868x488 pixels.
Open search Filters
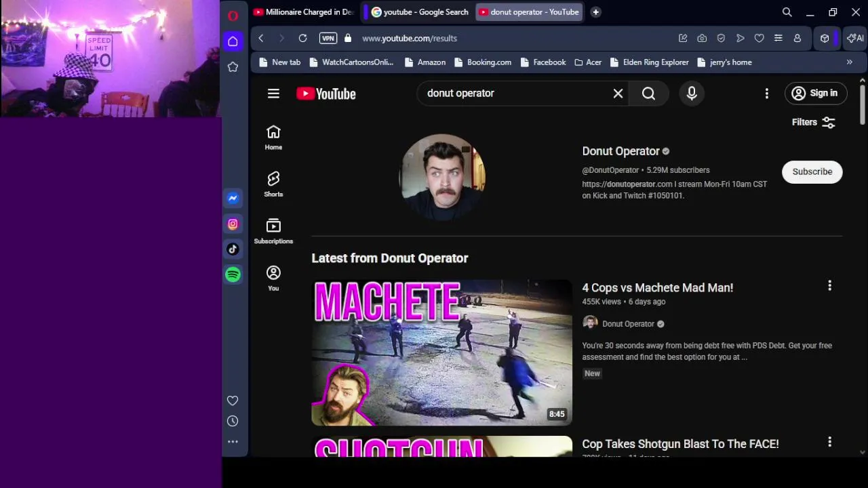[813, 122]
